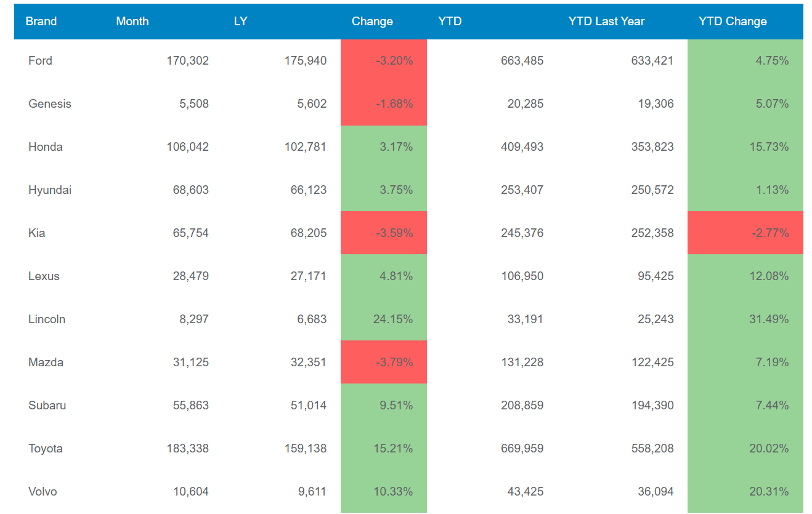Sort by the Month column header
Screen dimensions: 812x514
coord(132,22)
